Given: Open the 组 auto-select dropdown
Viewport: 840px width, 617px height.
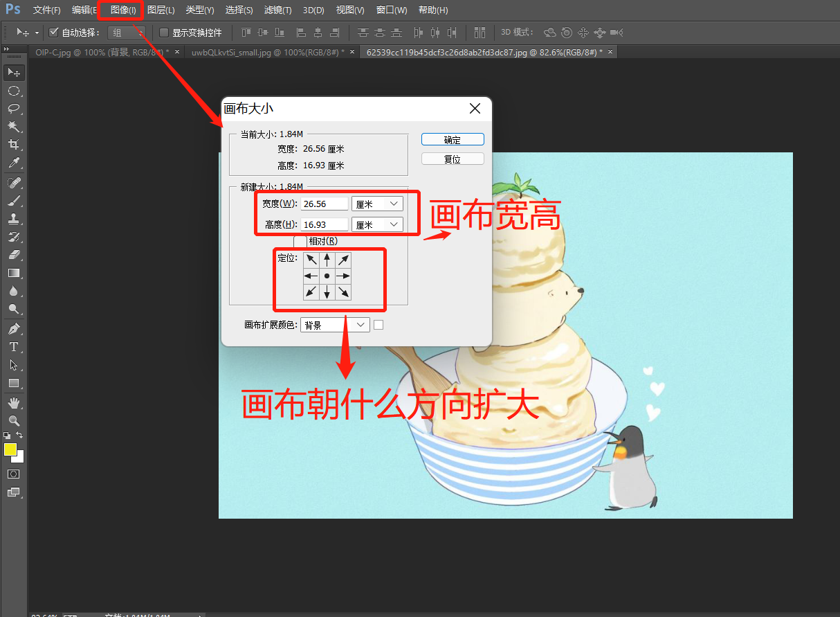Looking at the screenshot, I should point(127,33).
